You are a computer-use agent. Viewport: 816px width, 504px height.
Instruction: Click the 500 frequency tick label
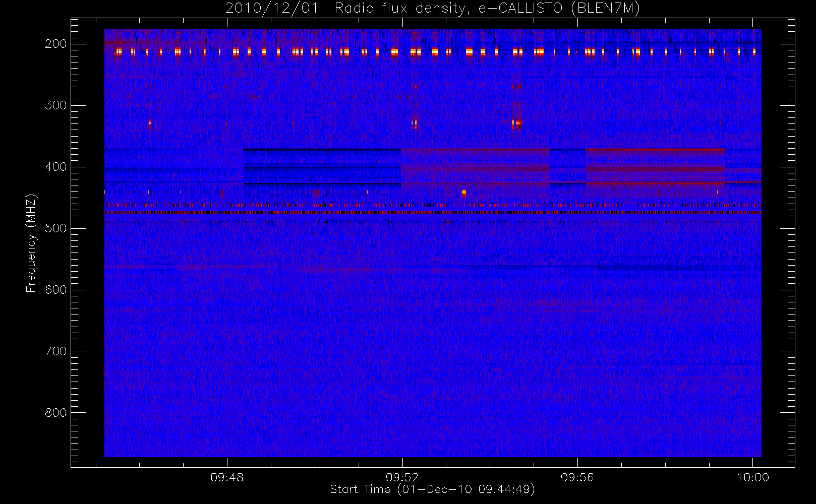[56, 228]
